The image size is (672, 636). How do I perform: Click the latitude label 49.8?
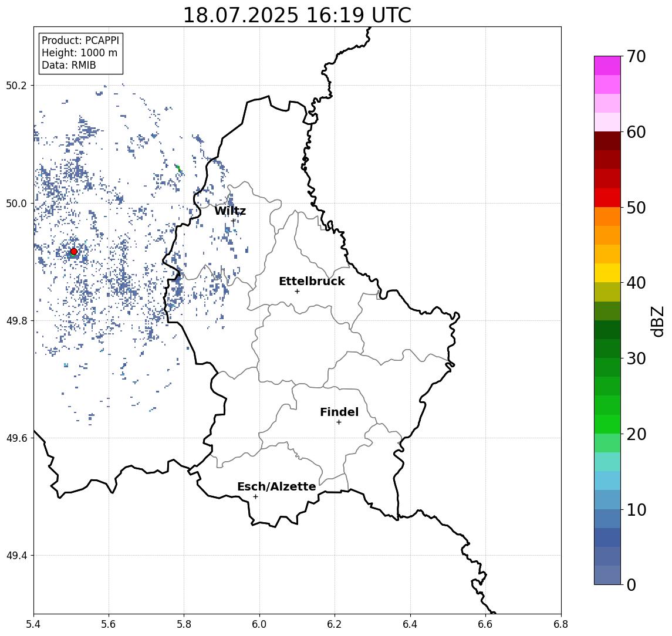pos(16,320)
